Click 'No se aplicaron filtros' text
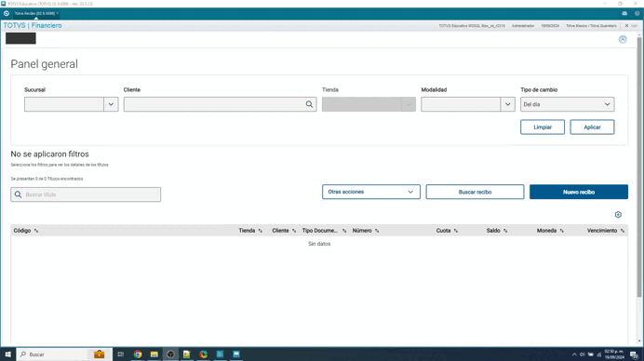The width and height of the screenshot is (644, 361). (49, 154)
